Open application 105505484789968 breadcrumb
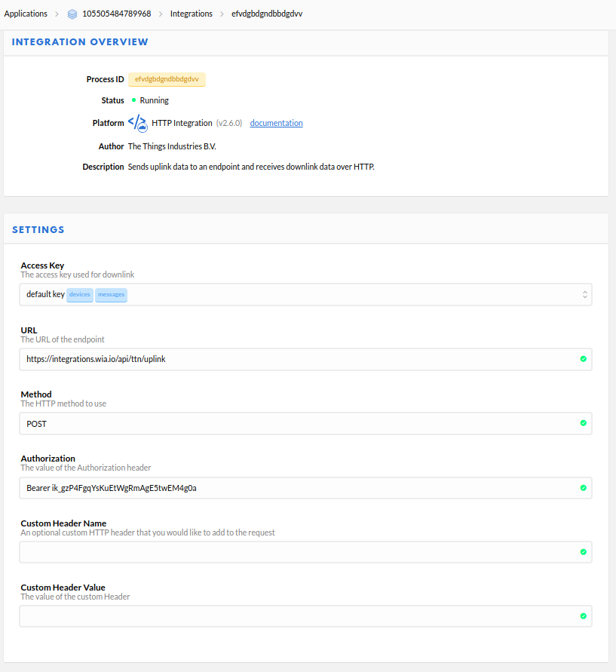This screenshot has height=672, width=616. (117, 14)
